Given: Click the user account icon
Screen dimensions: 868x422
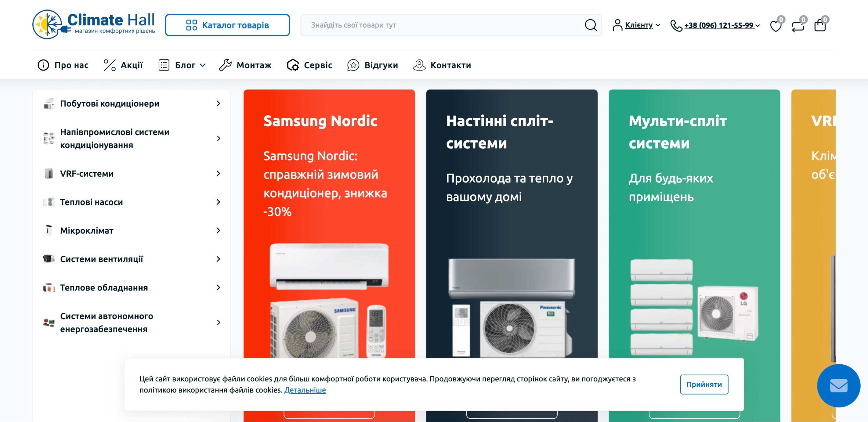Looking at the screenshot, I should pos(617,25).
